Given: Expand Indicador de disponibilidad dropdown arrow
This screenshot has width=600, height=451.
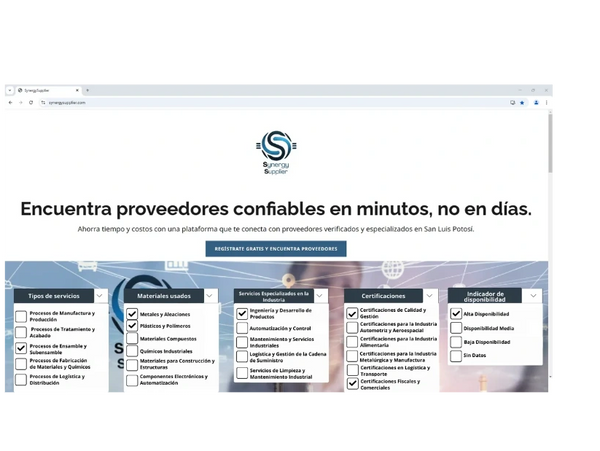Looking at the screenshot, I should click(x=533, y=295).
